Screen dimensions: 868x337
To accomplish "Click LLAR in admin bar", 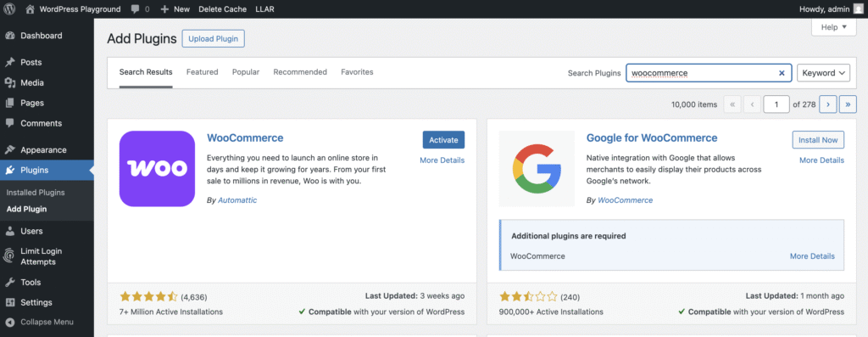I will [264, 9].
